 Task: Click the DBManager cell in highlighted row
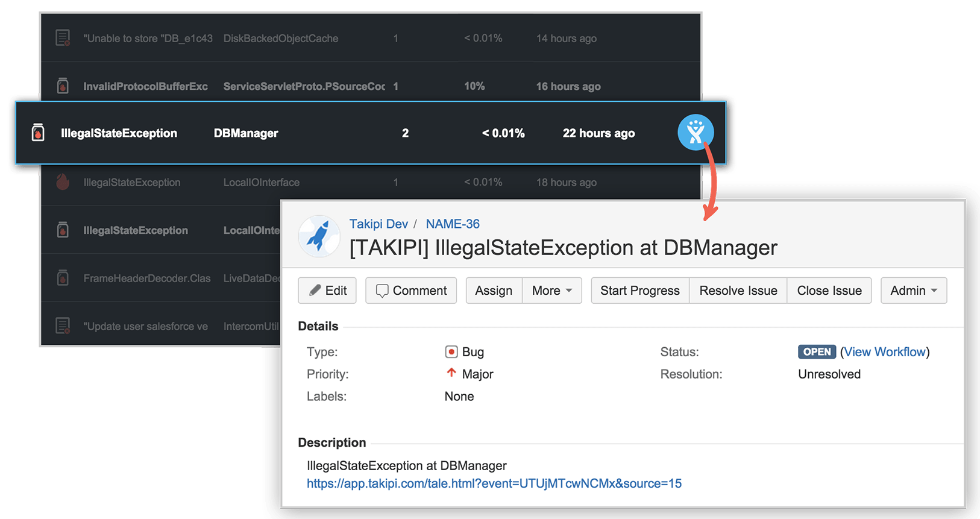tap(246, 133)
